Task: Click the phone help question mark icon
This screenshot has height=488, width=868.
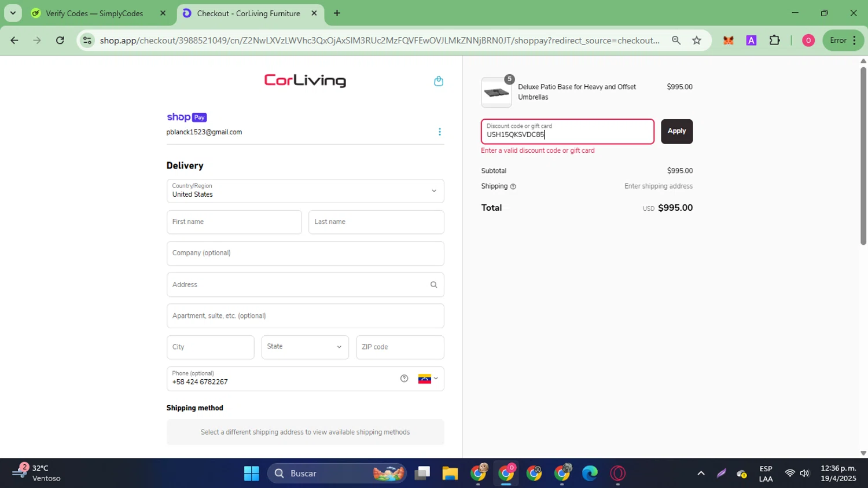Action: [404, 379]
